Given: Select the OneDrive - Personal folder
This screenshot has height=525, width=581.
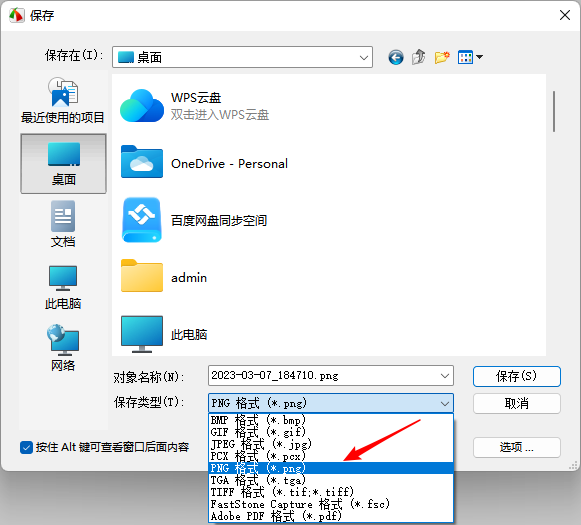Looking at the screenshot, I should 205,162.
